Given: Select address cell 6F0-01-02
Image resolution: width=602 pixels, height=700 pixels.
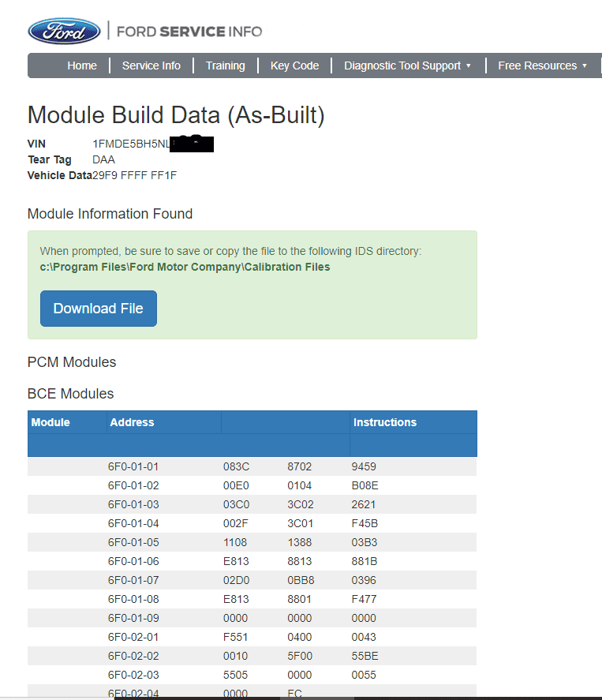Looking at the screenshot, I should (x=133, y=485).
